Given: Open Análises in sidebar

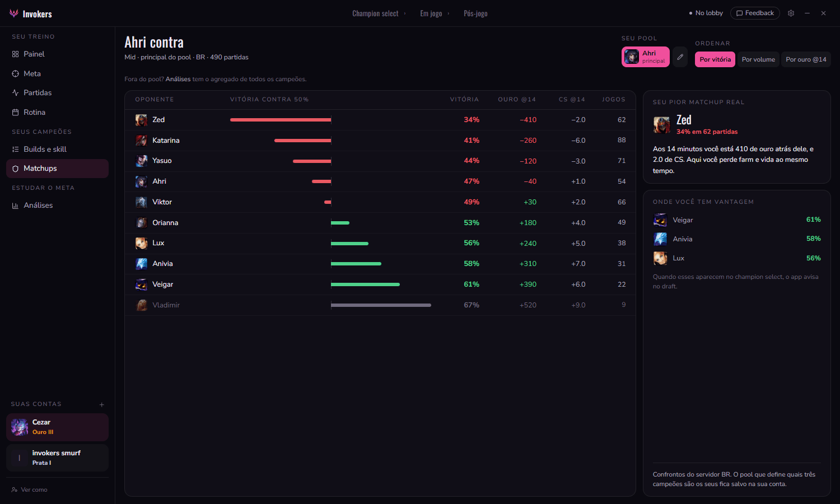Looking at the screenshot, I should pos(57,206).
